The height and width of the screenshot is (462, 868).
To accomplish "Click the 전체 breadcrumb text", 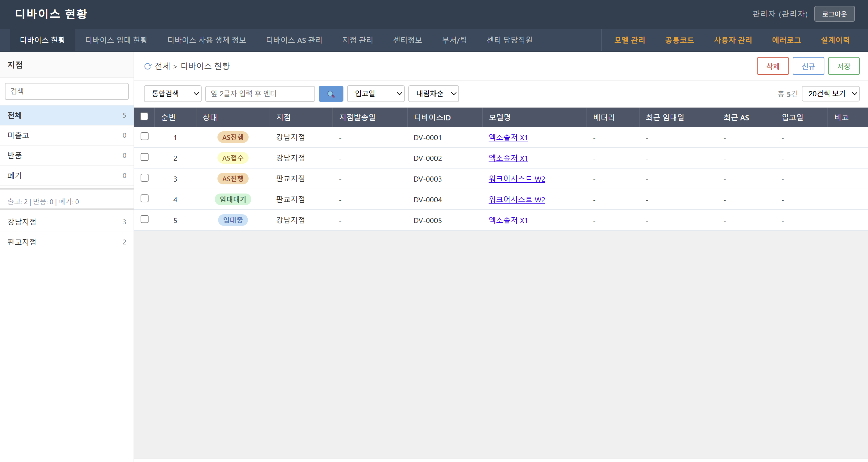I will point(162,66).
